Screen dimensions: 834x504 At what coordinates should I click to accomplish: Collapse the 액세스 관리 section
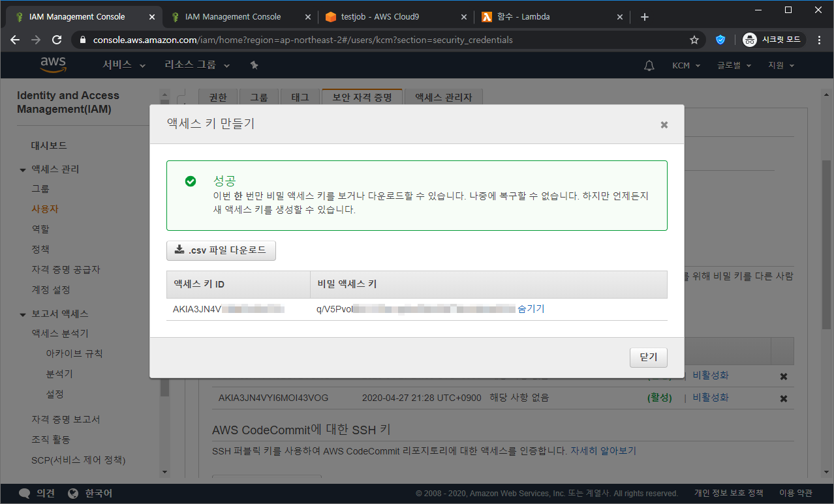coord(23,170)
